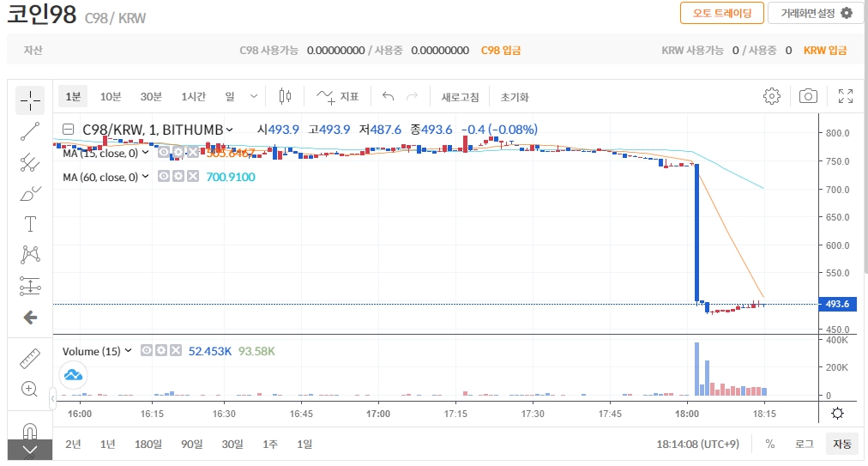868x466 pixels.
Task: Open timezone setting 18:14:08 (UTC+9)
Action: pyautogui.click(x=697, y=444)
